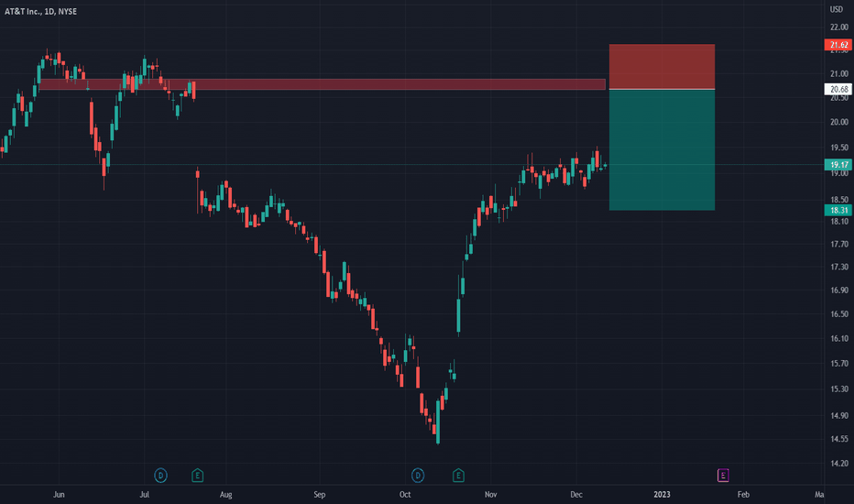Click the Sep label on time axis
The width and height of the screenshot is (854, 504).
point(320,495)
